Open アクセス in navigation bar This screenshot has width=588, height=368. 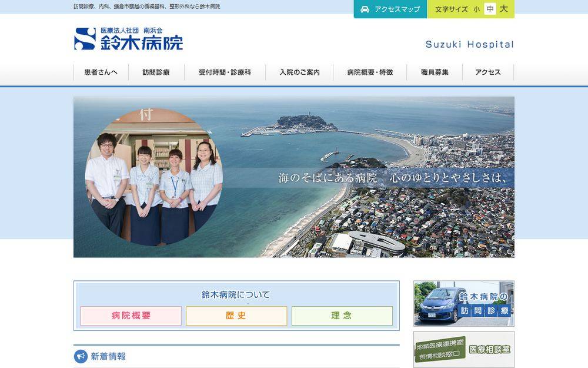(488, 72)
